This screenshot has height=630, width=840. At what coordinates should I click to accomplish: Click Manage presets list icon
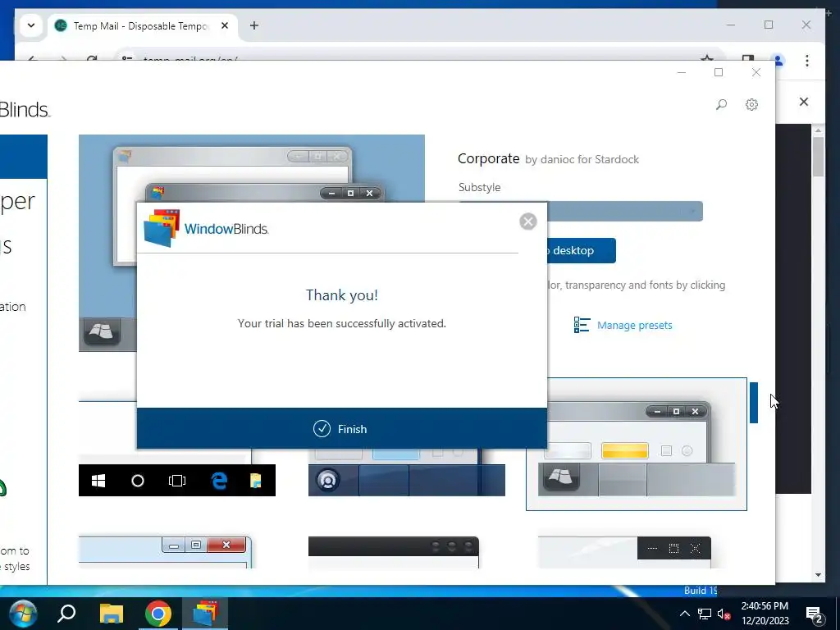582,325
